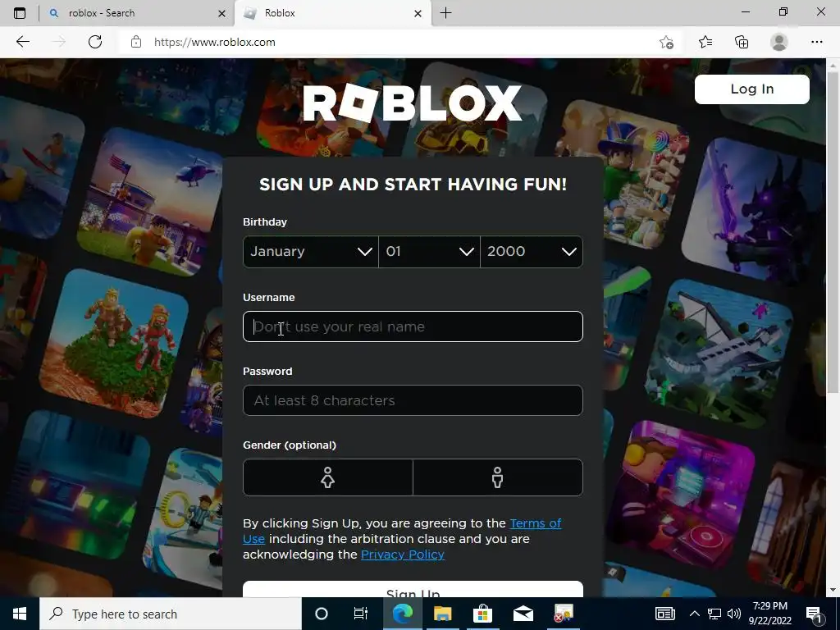Screen dimensions: 840x630
Task: Open the Favorites list icon
Action: (x=705, y=42)
